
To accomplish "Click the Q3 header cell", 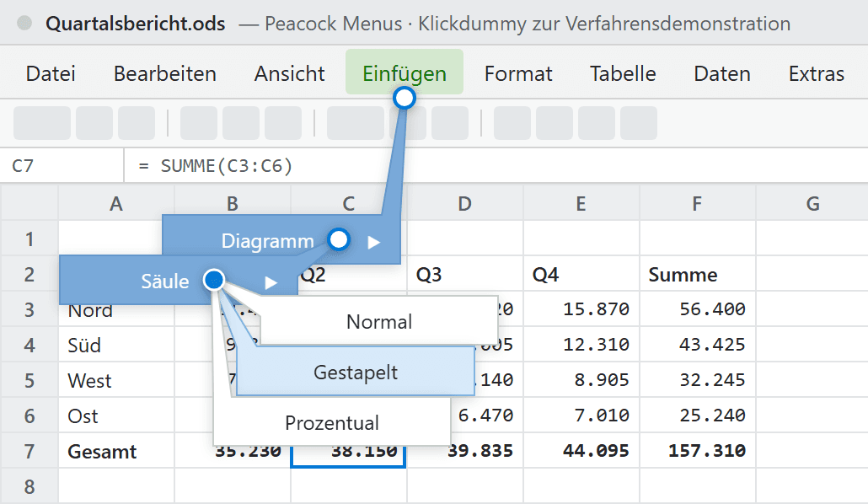I will [465, 274].
